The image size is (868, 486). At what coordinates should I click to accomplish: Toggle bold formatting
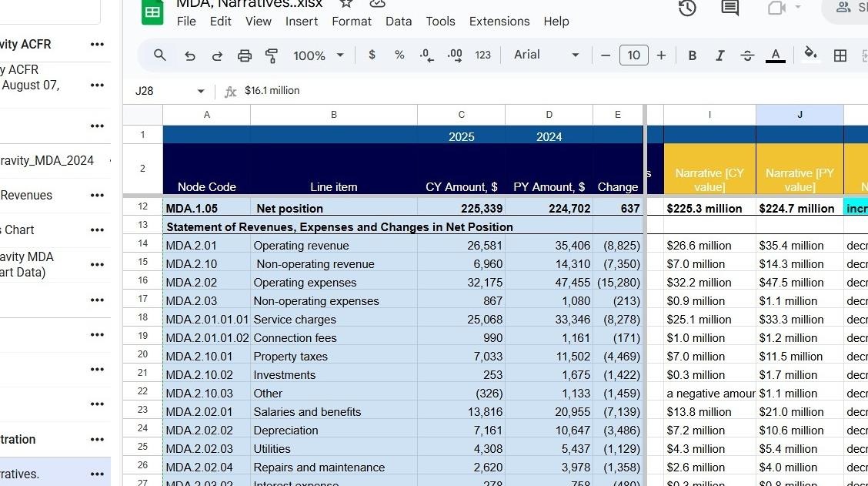[692, 55]
